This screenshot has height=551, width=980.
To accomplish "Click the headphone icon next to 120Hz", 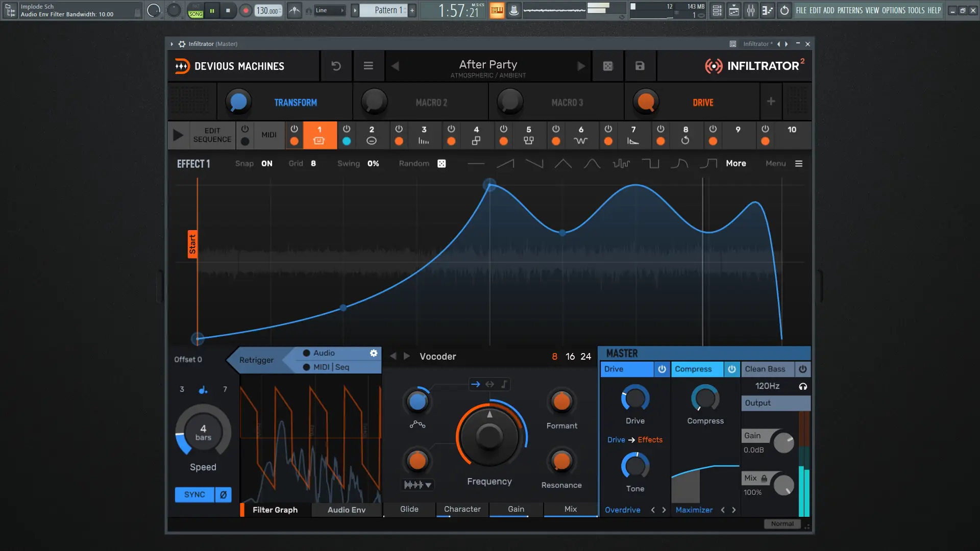I will click(x=803, y=386).
